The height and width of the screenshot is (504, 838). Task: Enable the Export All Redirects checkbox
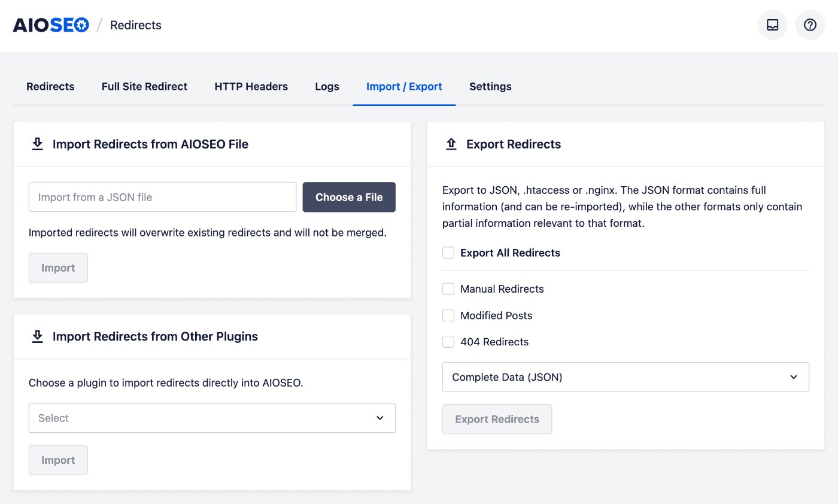pyautogui.click(x=448, y=253)
